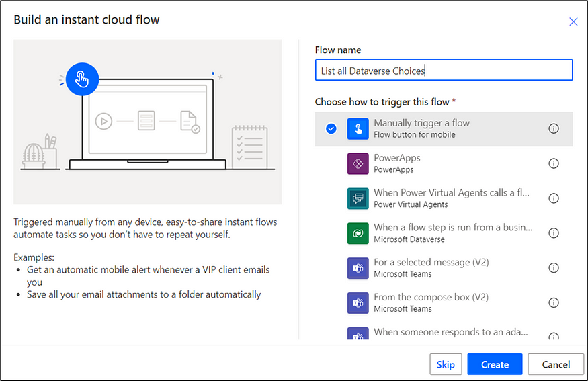Image resolution: width=588 pixels, height=381 pixels.
Task: Click 'Flow button for mobile' subtitle text
Action: (415, 134)
